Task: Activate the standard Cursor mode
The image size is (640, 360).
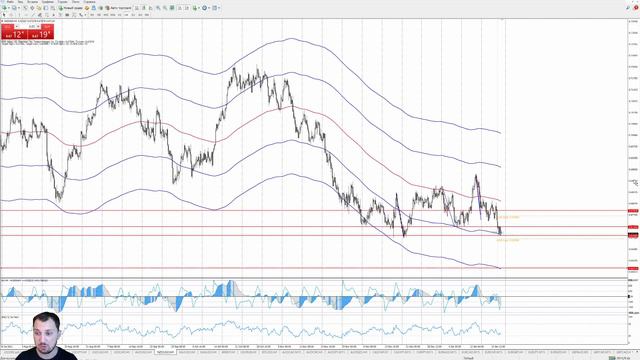Action: coord(4,15)
